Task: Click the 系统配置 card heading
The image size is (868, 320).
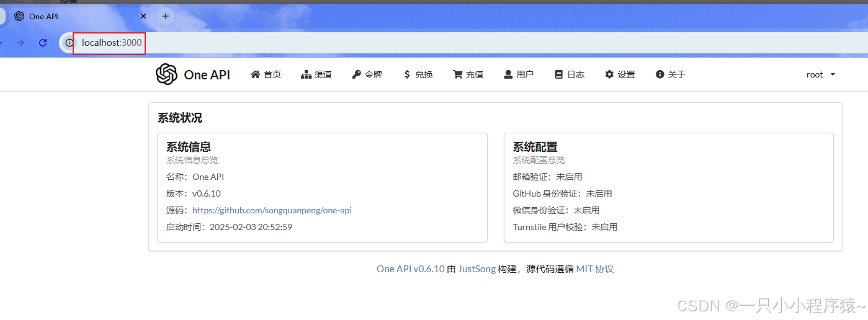Action: [535, 147]
